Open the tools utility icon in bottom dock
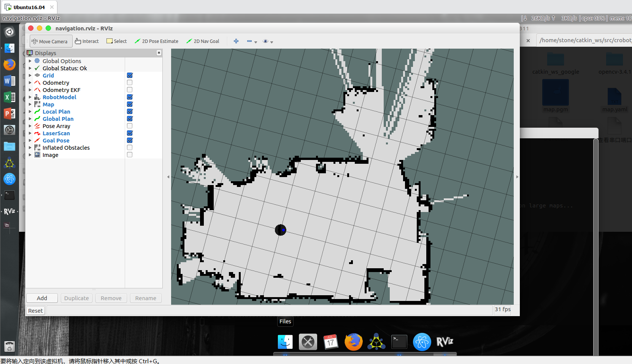Image resolution: width=632 pixels, height=364 pixels. [x=308, y=342]
